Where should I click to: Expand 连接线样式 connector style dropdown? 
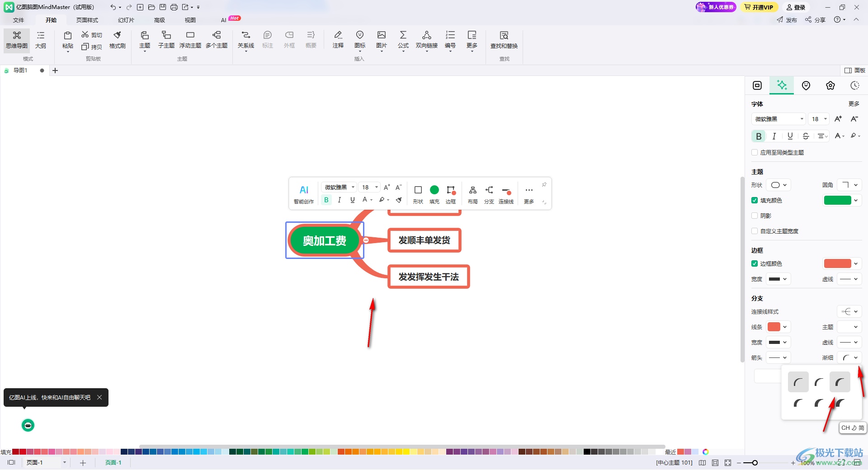coord(849,311)
